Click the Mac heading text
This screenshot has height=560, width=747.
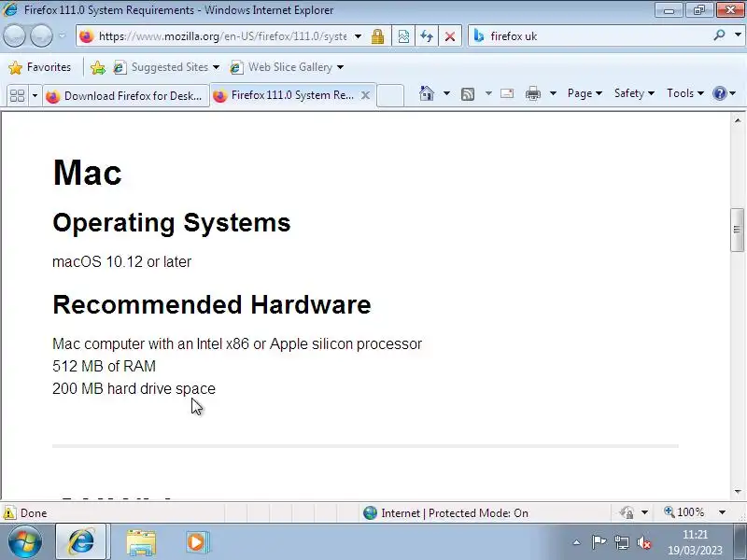pos(87,172)
